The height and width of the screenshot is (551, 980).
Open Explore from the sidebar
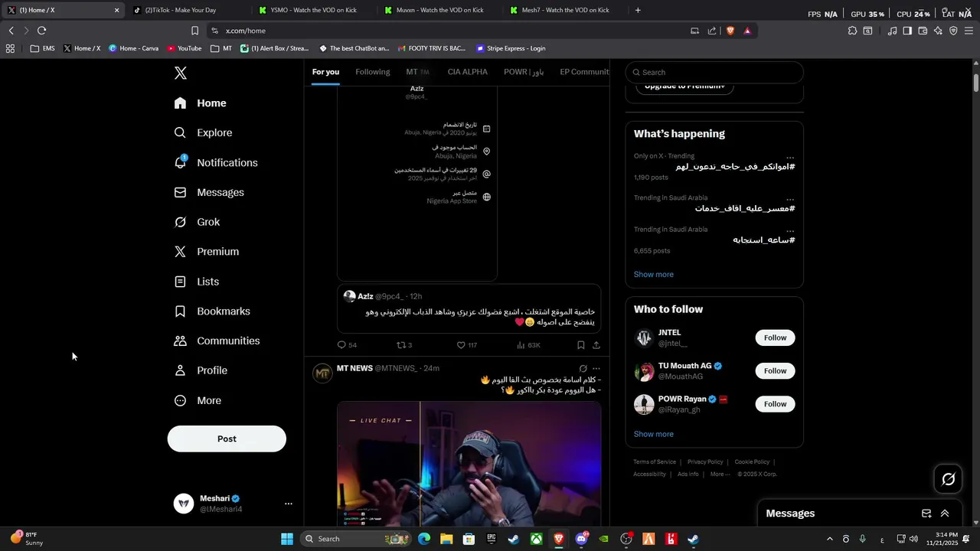pyautogui.click(x=203, y=133)
